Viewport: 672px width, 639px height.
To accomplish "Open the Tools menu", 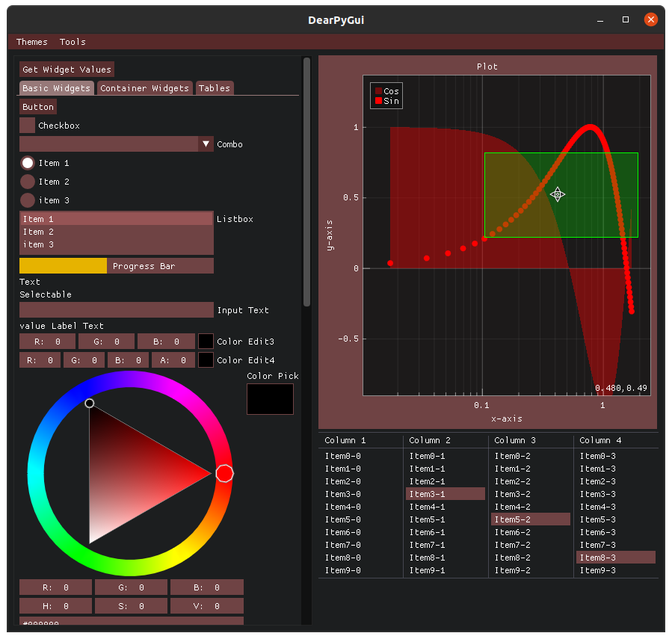I will point(72,42).
